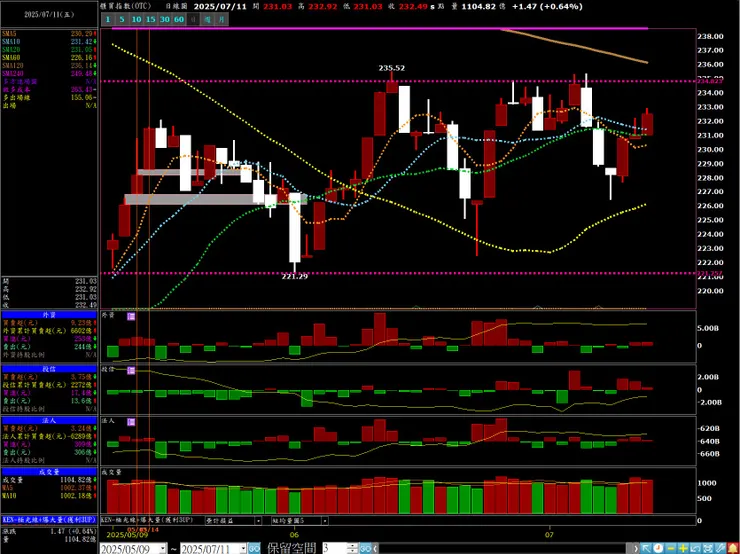This screenshot has height=554, width=740.
Task: Open the start date 2025/05/09 dropdown
Action: pos(163,549)
